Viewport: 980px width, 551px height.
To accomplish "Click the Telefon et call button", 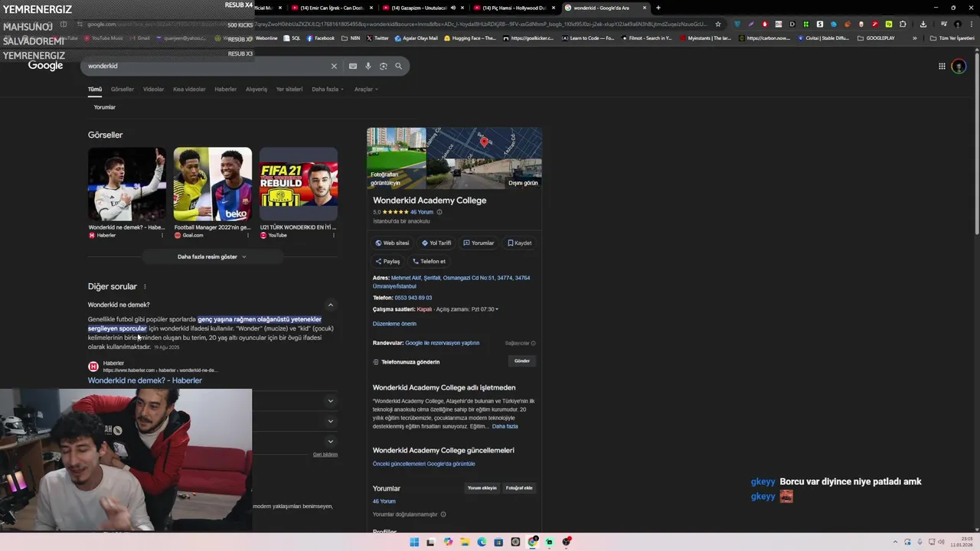I will point(430,262).
